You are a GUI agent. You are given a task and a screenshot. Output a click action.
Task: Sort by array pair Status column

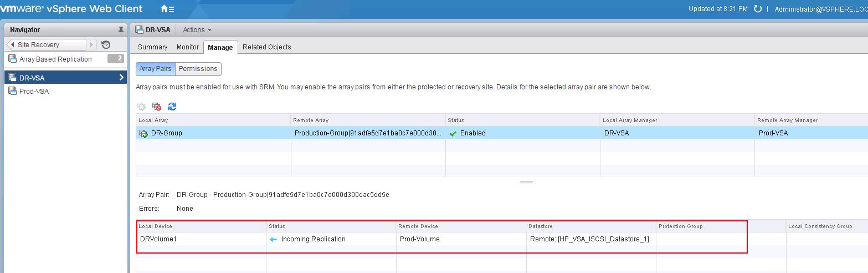[523, 120]
